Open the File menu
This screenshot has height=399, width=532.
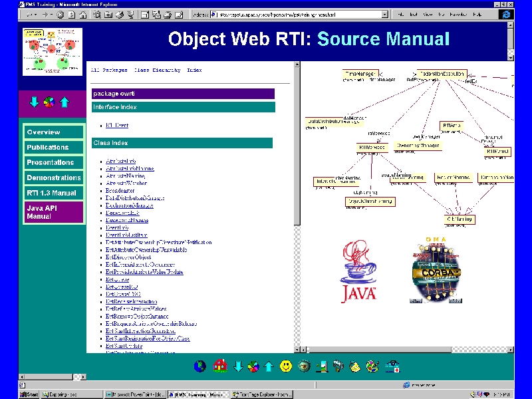401,15
